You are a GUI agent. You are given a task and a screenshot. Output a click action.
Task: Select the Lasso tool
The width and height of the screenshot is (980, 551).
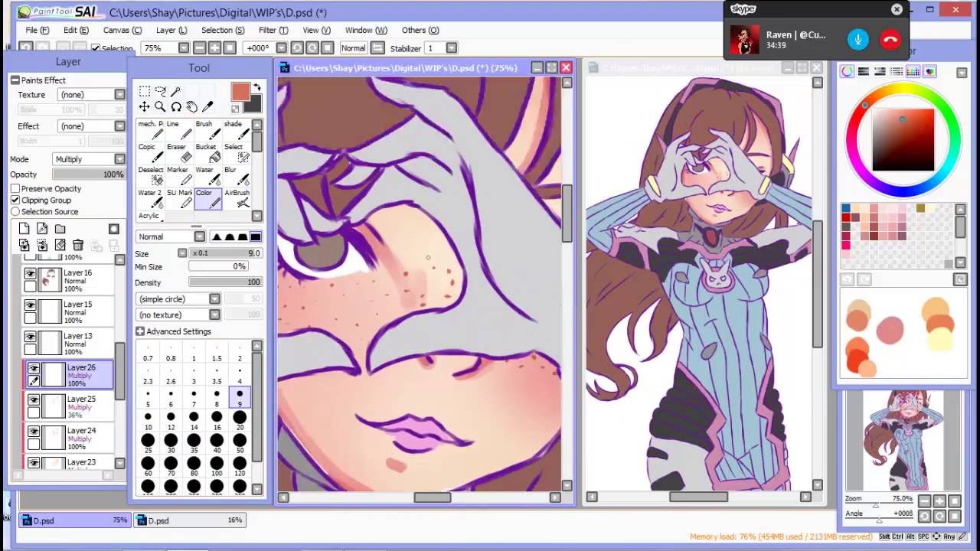(x=160, y=91)
